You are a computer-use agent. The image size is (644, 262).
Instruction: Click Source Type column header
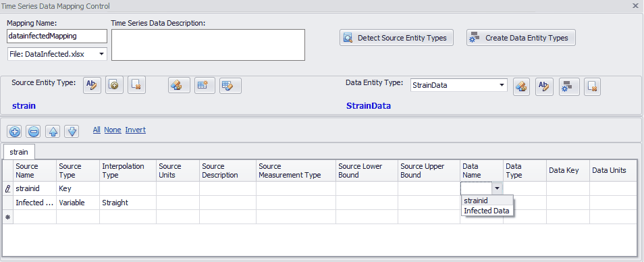point(78,170)
